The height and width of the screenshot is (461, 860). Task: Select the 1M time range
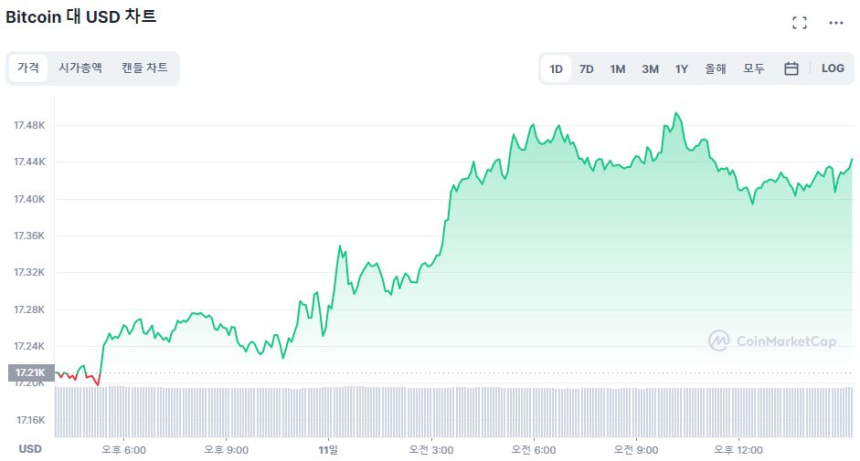pos(618,69)
